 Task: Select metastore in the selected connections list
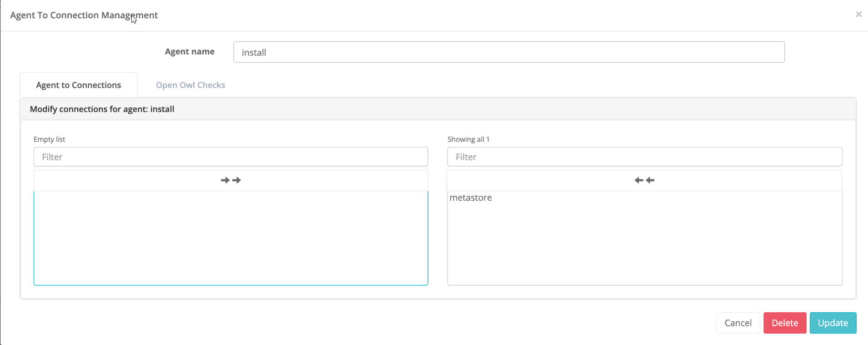[471, 198]
